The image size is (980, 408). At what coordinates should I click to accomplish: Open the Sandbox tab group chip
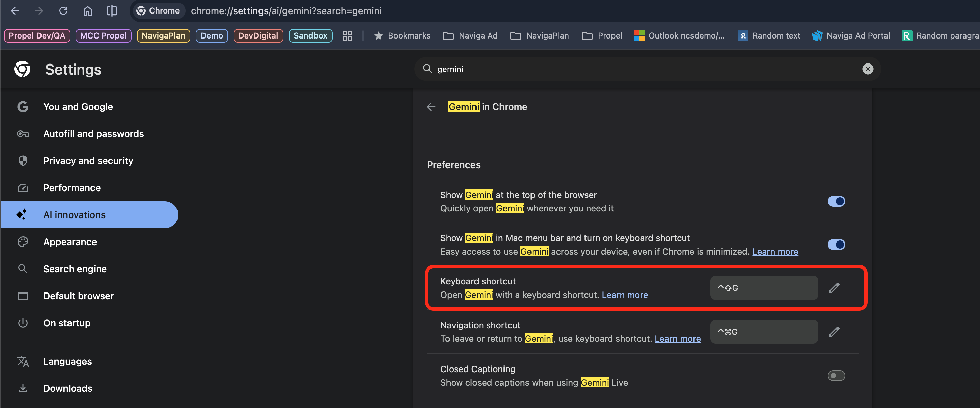click(x=310, y=36)
